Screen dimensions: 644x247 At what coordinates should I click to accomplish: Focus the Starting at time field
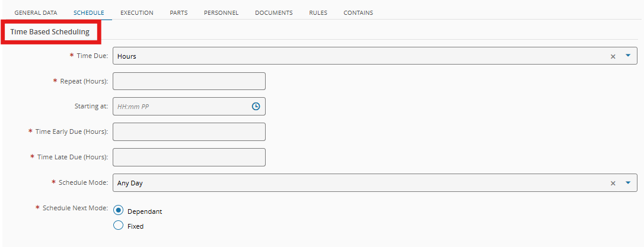pyautogui.click(x=189, y=106)
